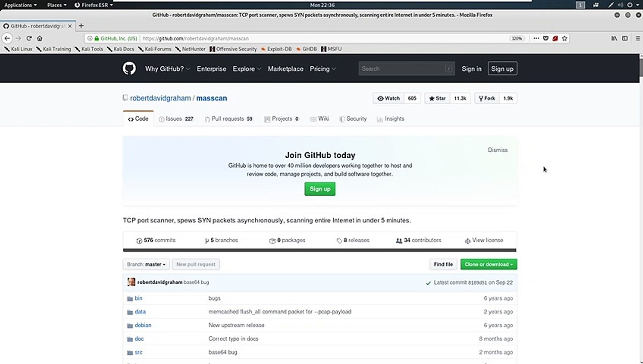Click the GitHub search field
This screenshot has width=643, height=364.
tap(406, 69)
